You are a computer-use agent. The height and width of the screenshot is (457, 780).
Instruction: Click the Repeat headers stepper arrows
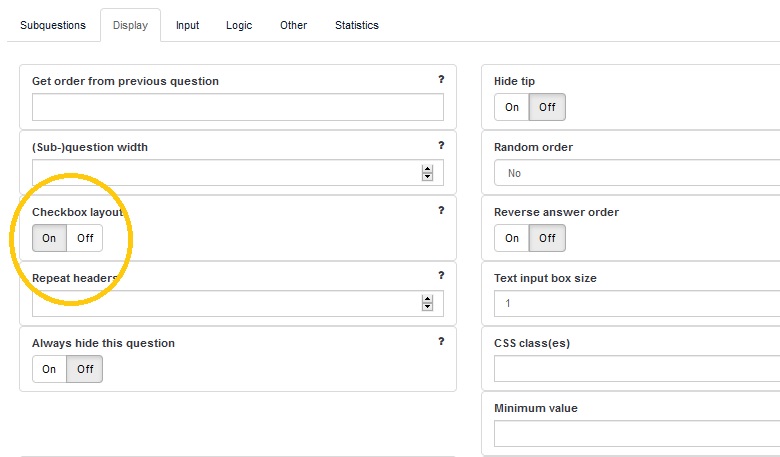(428, 303)
